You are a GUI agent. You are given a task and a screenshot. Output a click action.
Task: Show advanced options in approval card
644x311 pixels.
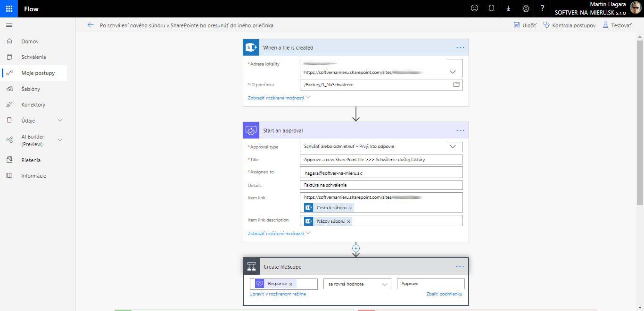(279, 233)
